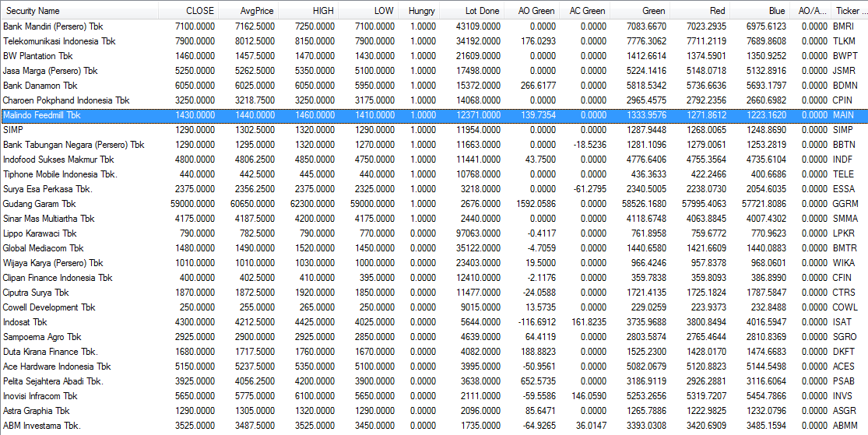Select the Telekomunikasi Indonesia Tbk row
868x435 pixels.
pos(434,41)
